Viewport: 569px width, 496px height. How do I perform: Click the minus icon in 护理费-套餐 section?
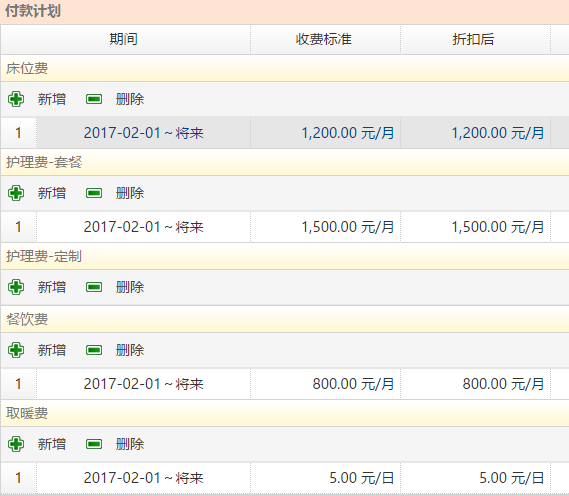94,193
